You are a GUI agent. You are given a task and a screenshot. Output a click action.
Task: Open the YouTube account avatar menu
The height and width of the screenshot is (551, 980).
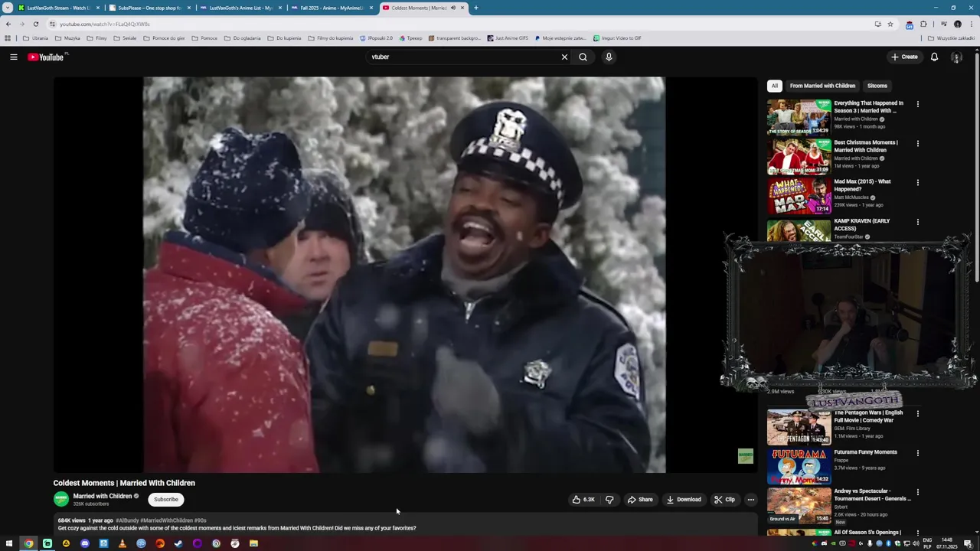956,57
